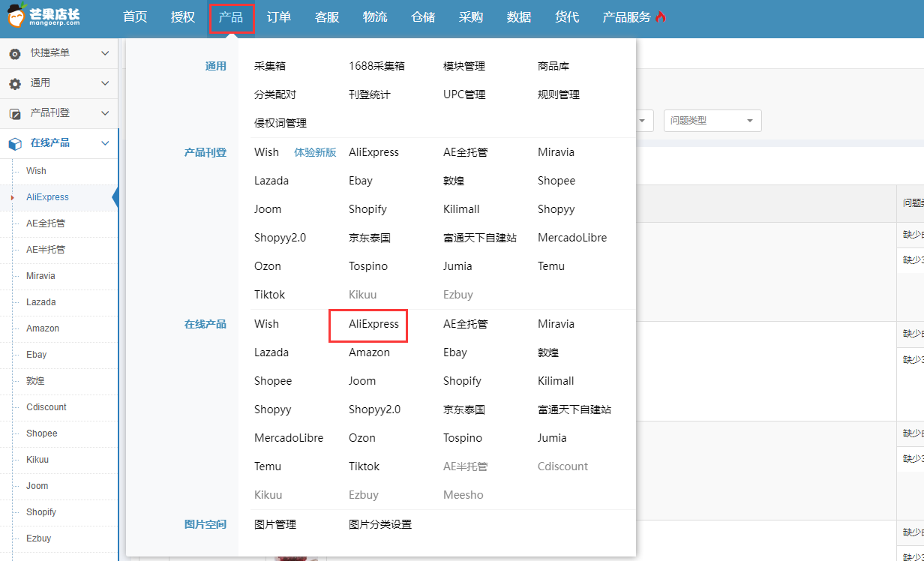Select AliExpress under 在线产品 in the menu
Viewport: 924px width, 561px height.
tap(373, 324)
